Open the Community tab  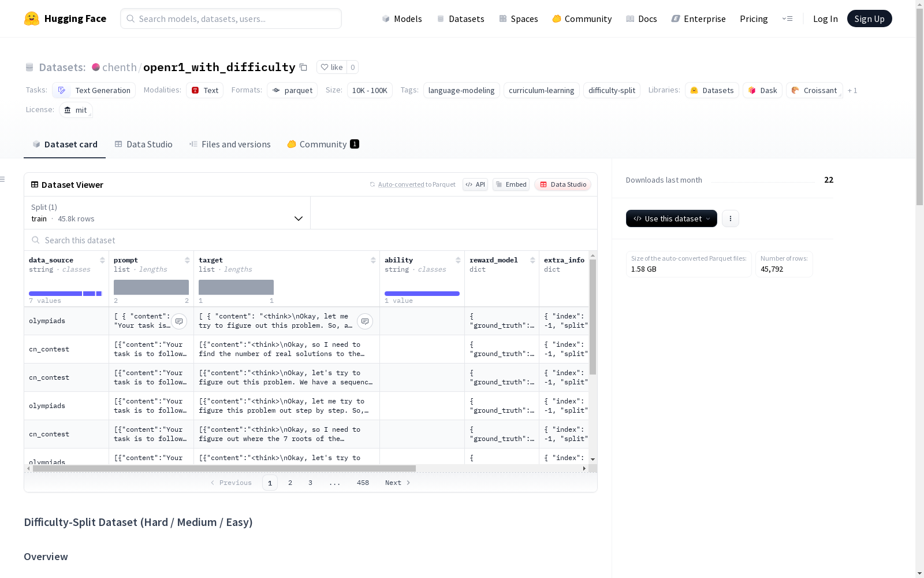click(x=323, y=144)
